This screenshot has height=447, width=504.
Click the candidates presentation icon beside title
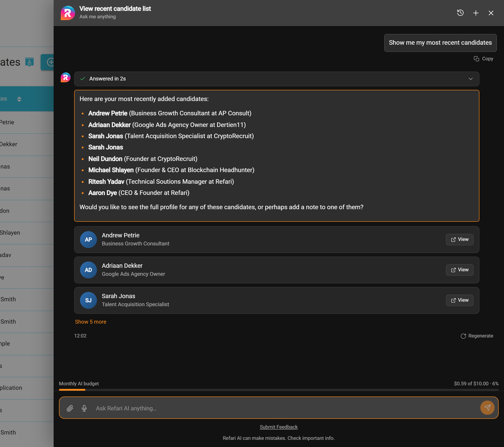pyautogui.click(x=29, y=62)
